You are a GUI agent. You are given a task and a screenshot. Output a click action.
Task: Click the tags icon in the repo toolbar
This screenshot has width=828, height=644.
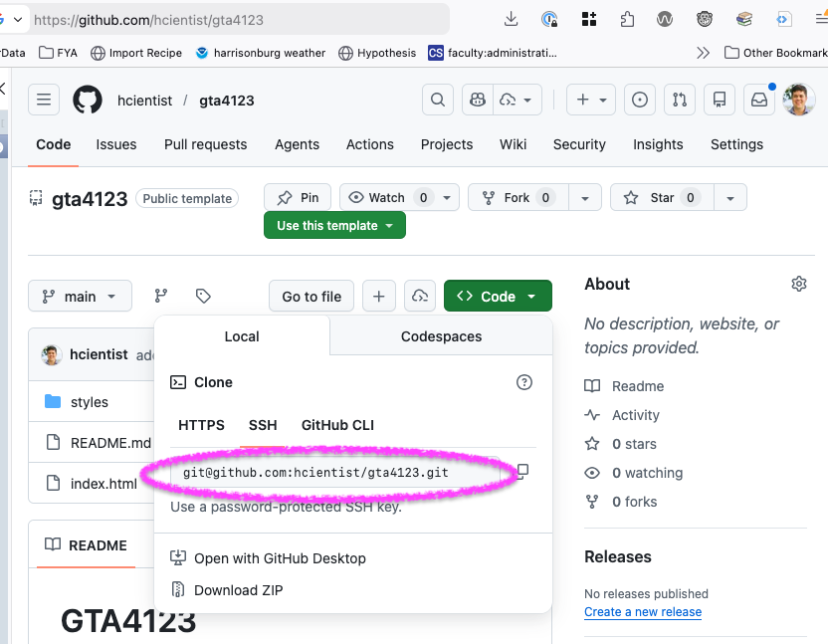[203, 296]
